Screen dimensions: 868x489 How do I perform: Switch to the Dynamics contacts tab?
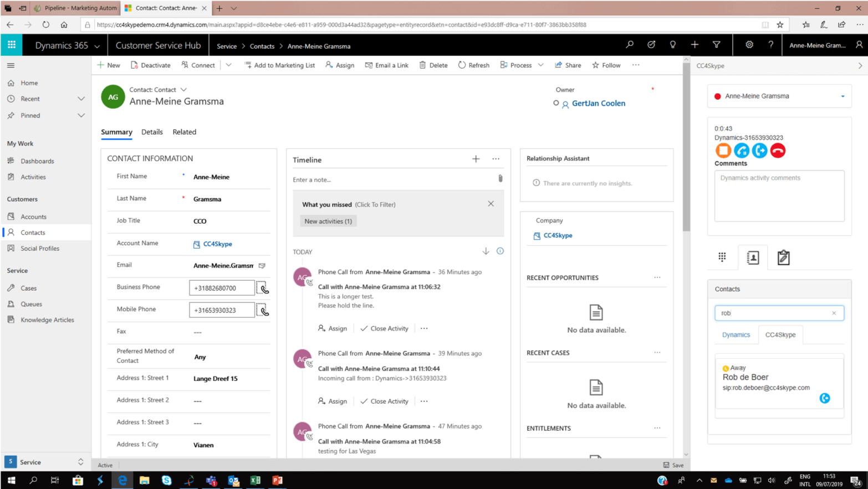[736, 334]
